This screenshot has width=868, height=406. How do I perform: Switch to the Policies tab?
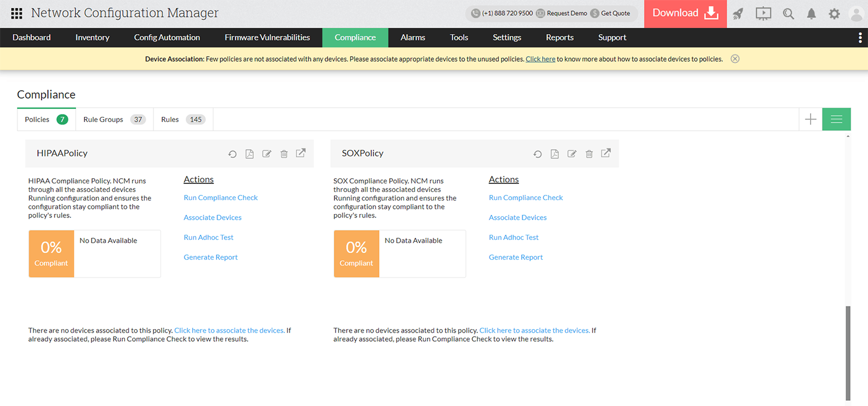click(x=46, y=119)
